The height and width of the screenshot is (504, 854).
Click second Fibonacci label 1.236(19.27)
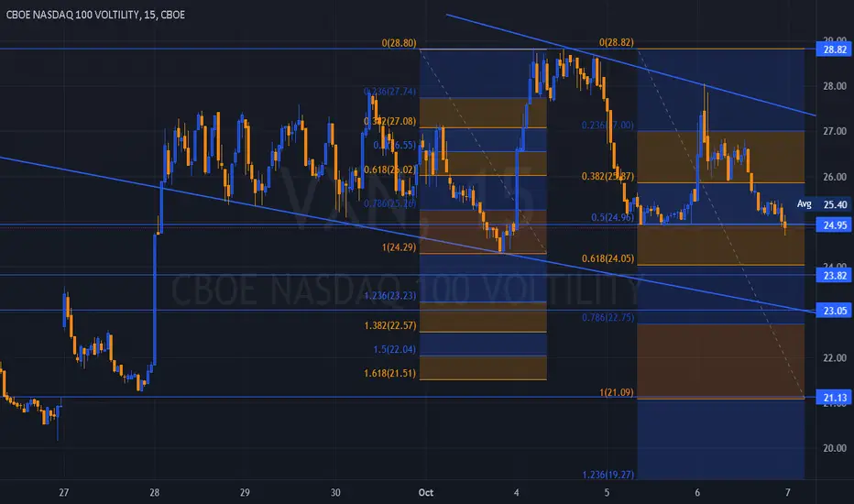[608, 475]
